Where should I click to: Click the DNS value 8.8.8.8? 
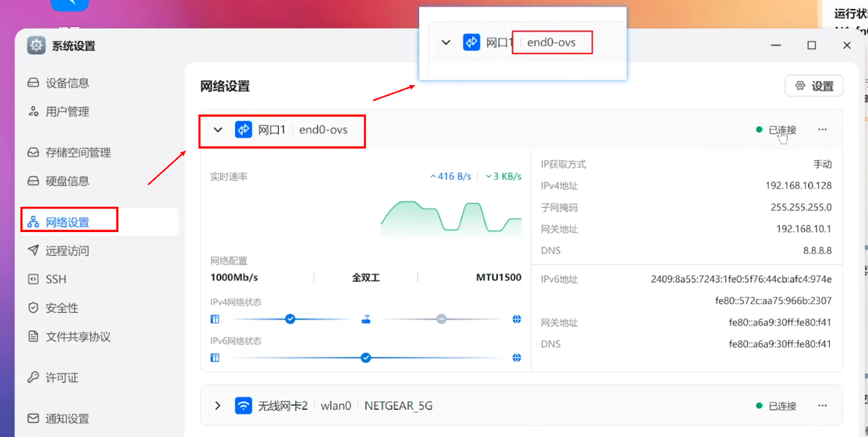pos(817,251)
